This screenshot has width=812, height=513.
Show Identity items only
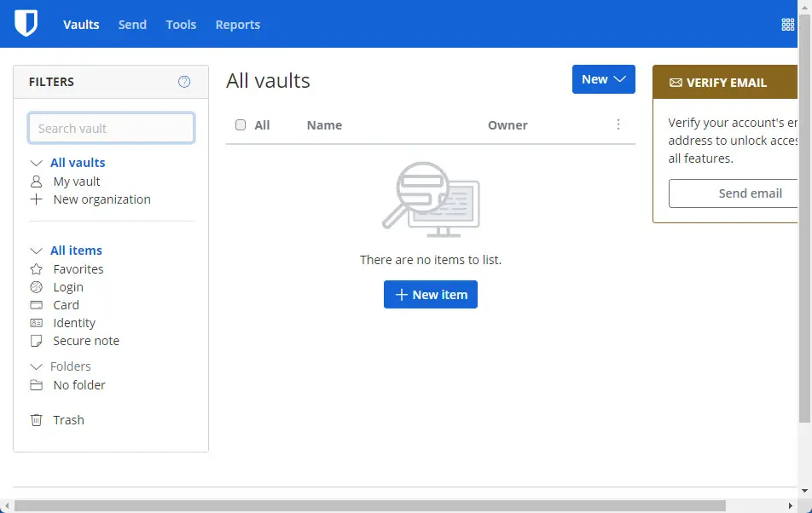click(74, 323)
